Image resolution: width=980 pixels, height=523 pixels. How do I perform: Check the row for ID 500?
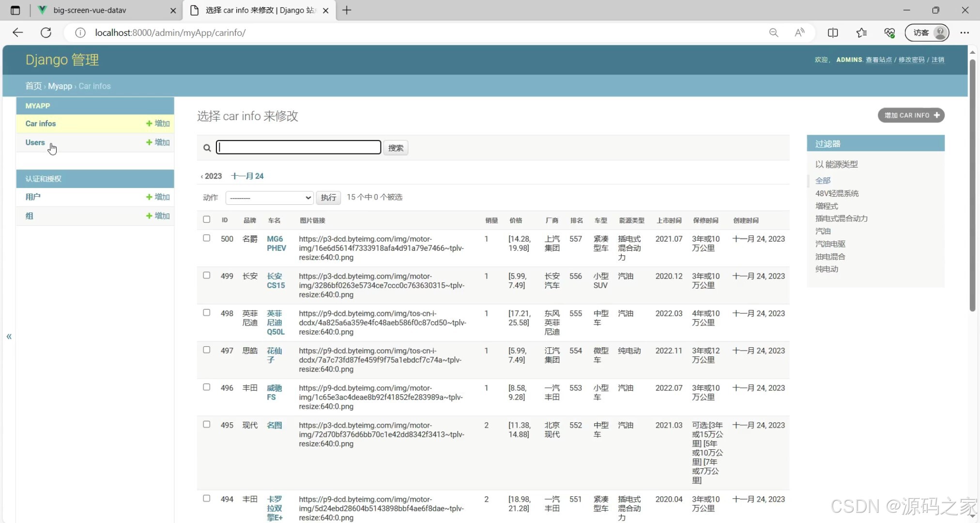(207, 238)
